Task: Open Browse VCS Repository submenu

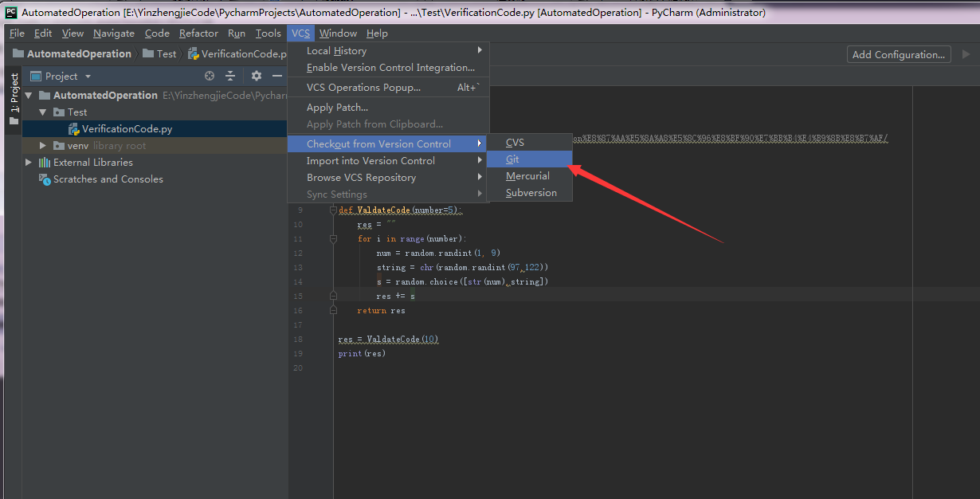Action: click(x=388, y=178)
